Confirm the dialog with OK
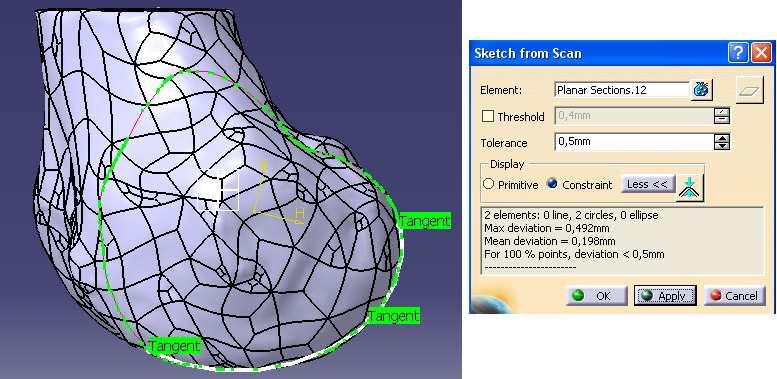This screenshot has width=777, height=379. (x=597, y=296)
